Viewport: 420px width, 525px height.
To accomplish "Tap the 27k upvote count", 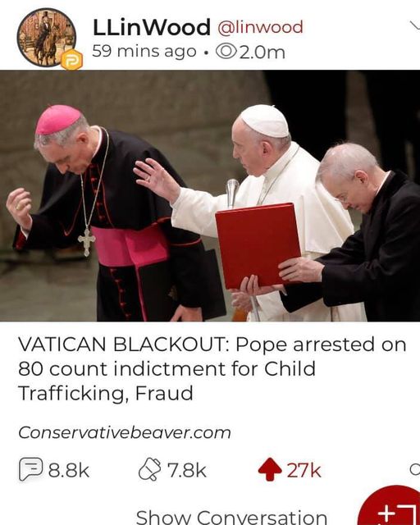I will [x=304, y=470].
